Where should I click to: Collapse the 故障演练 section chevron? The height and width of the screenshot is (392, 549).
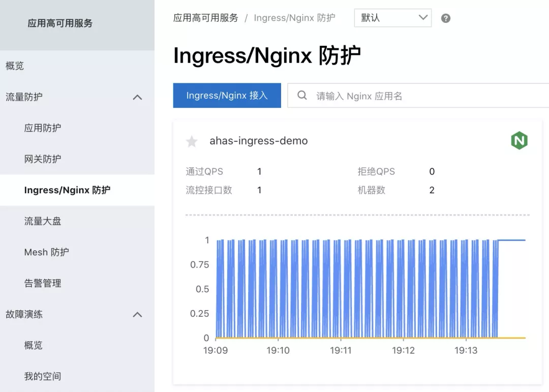click(137, 314)
